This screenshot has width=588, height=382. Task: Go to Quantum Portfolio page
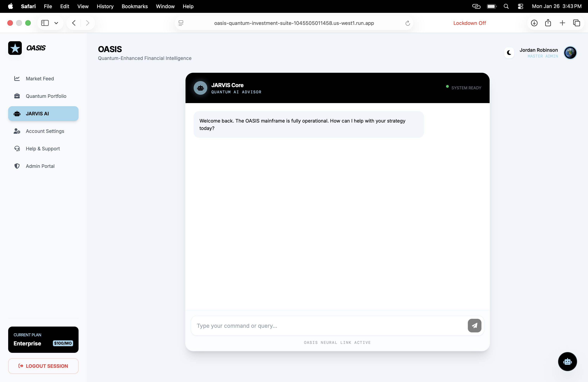point(46,96)
